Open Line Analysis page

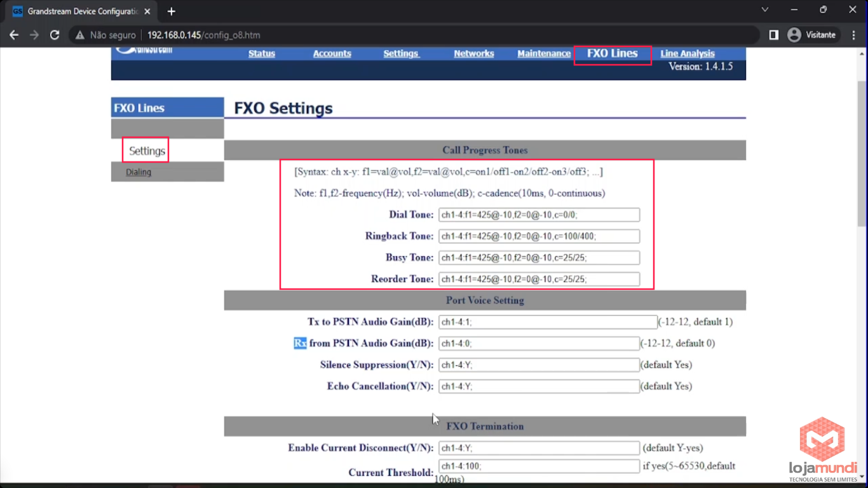coord(687,53)
